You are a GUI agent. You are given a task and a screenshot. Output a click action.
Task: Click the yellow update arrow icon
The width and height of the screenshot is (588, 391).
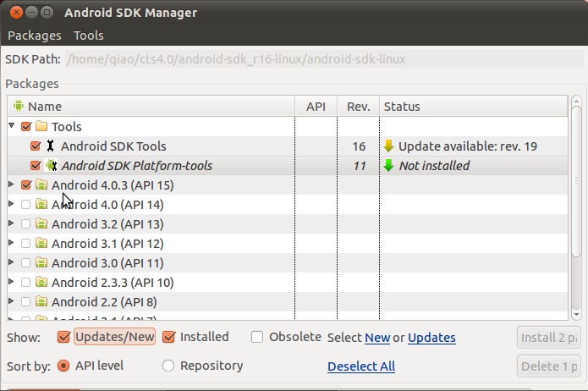pyautogui.click(x=388, y=146)
